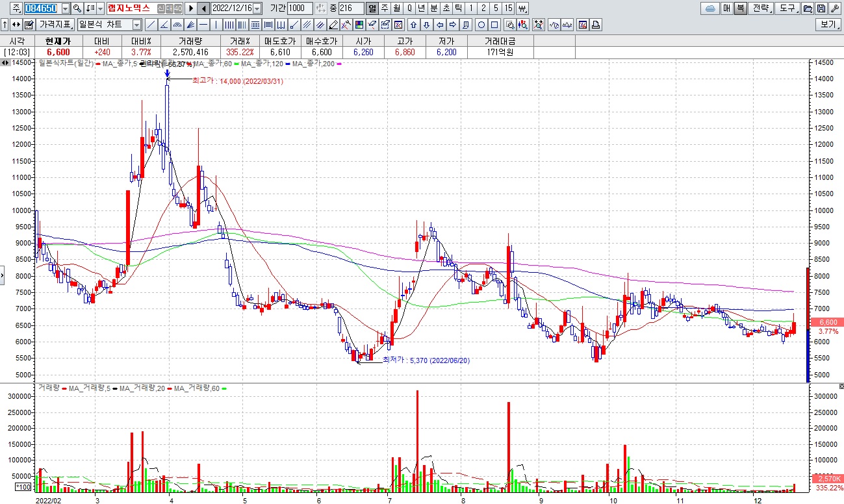Switch to second 초 period
The height and width of the screenshot is (504, 844).
pos(446,8)
